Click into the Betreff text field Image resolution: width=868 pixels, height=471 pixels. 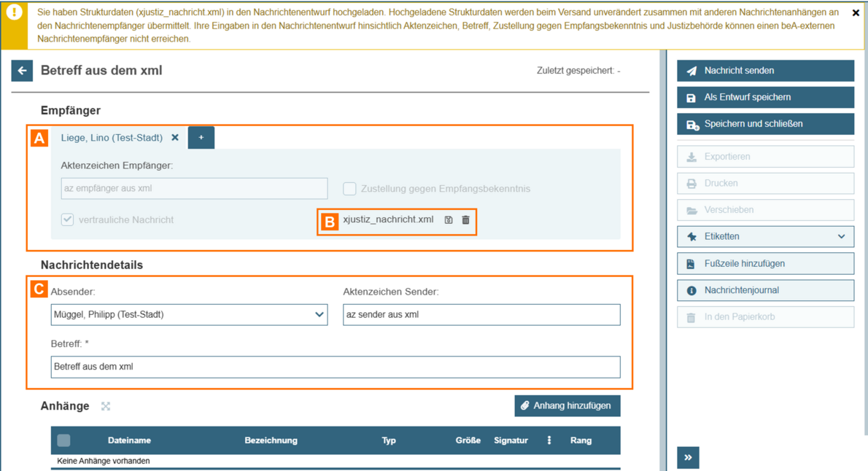336,367
